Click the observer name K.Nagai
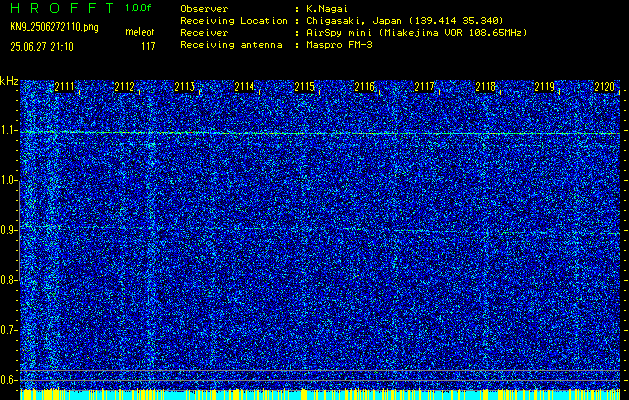The height and width of the screenshot is (400, 629). [327, 8]
